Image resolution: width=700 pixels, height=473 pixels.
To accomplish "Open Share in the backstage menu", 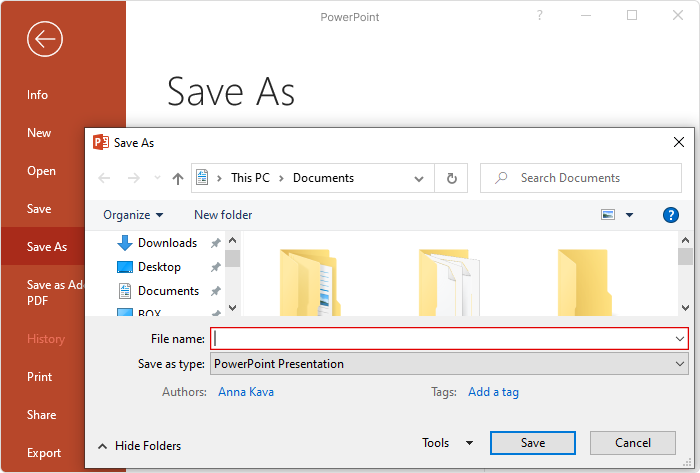I will pos(42,415).
